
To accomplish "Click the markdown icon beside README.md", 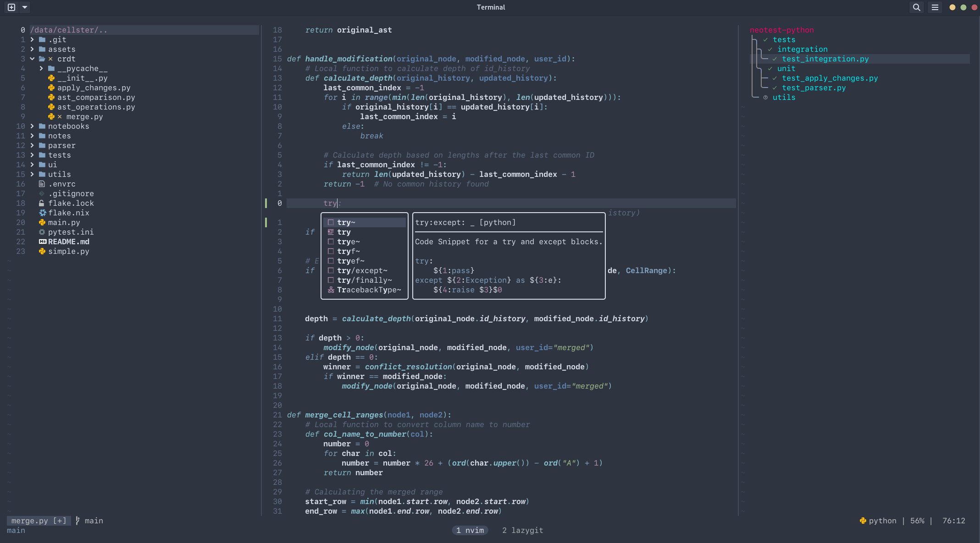I will [42, 241].
